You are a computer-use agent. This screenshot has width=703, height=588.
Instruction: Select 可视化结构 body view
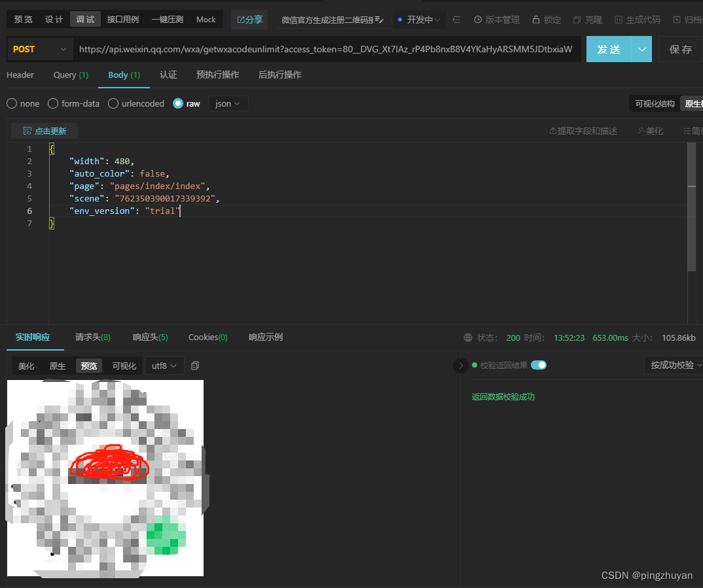coord(655,103)
